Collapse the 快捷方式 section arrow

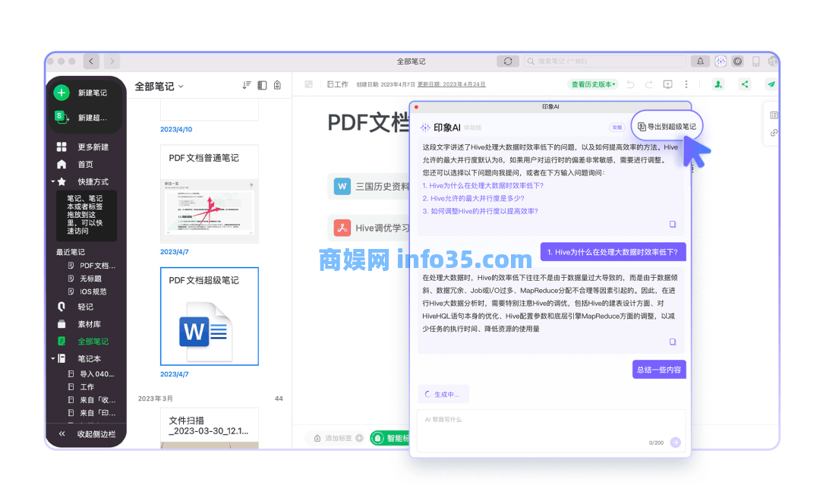(52, 181)
